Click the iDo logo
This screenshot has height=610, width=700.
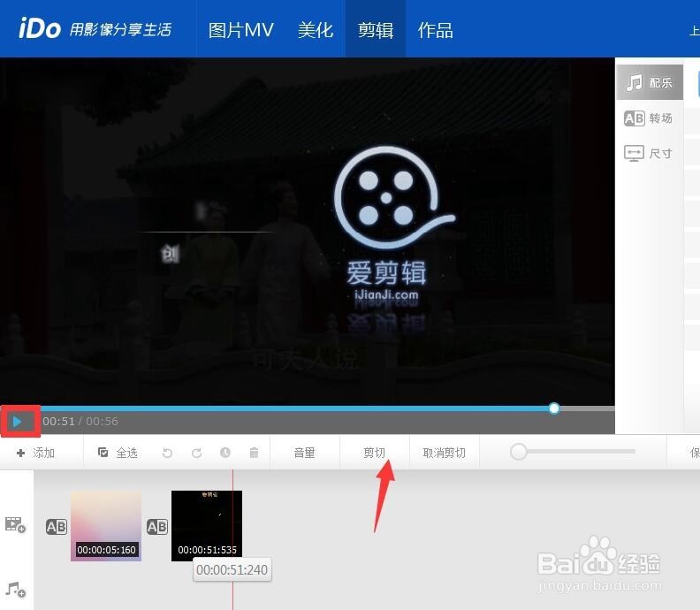click(39, 29)
